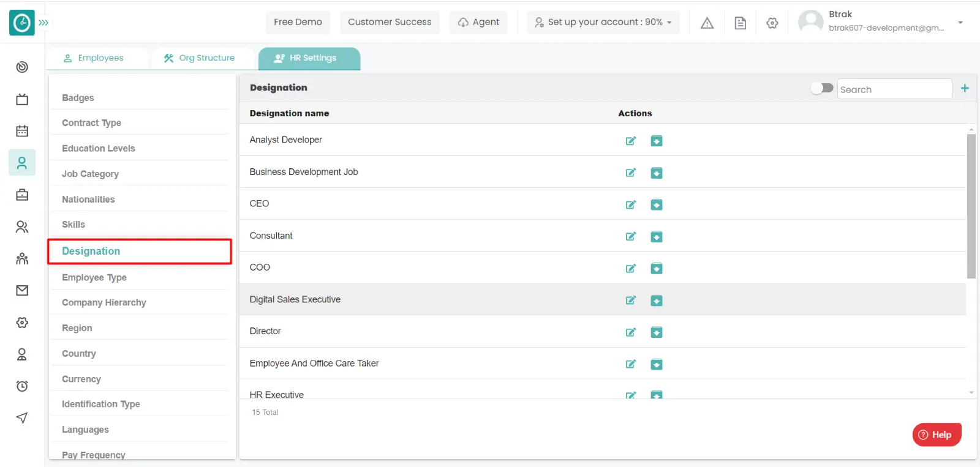Edit the Analyst Developer designation
This screenshot has width=980, height=467.
(630, 141)
